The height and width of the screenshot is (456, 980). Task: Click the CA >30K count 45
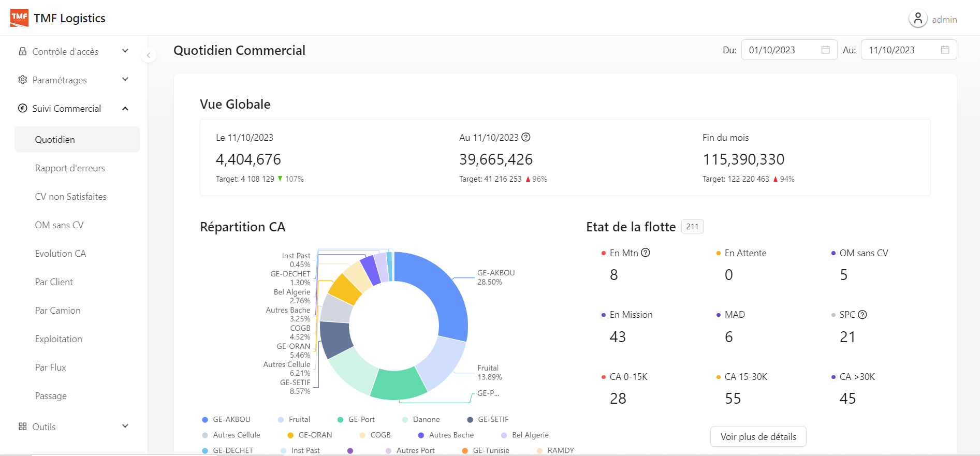tap(847, 399)
